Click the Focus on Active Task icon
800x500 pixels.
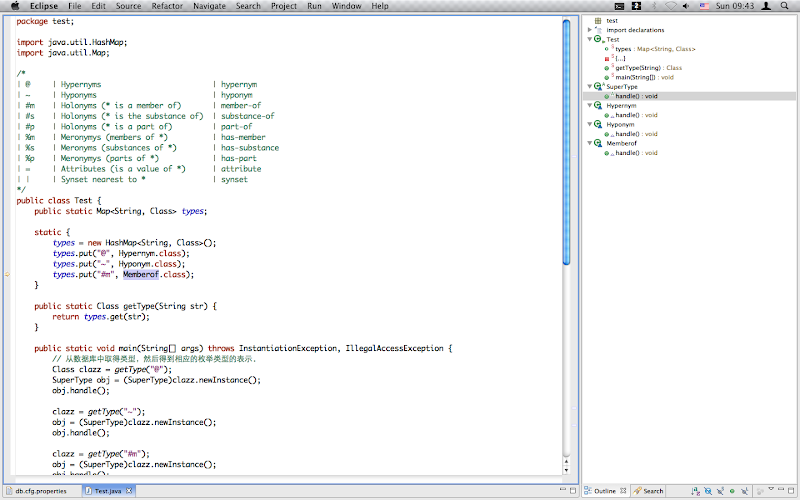click(x=759, y=491)
